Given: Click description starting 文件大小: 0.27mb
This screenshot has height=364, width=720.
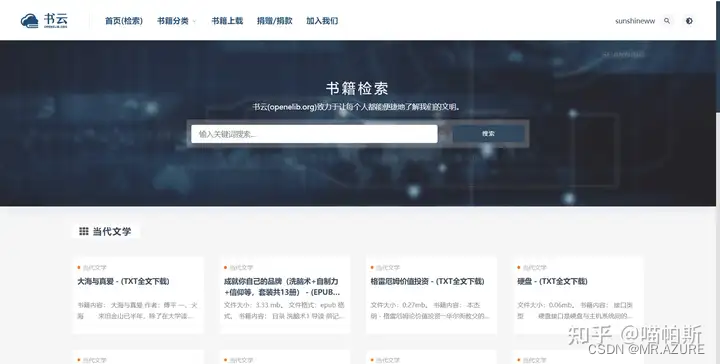Looking at the screenshot, I should click(430, 310).
